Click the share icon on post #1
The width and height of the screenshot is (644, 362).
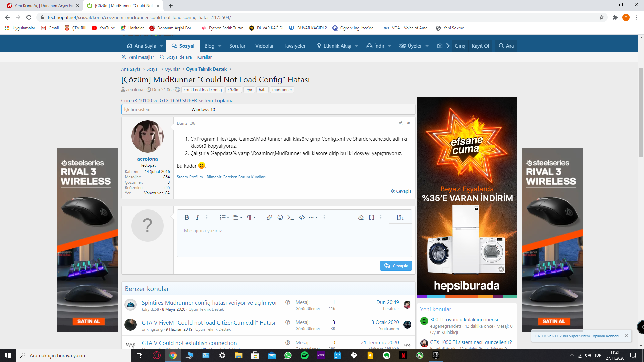tap(400, 123)
